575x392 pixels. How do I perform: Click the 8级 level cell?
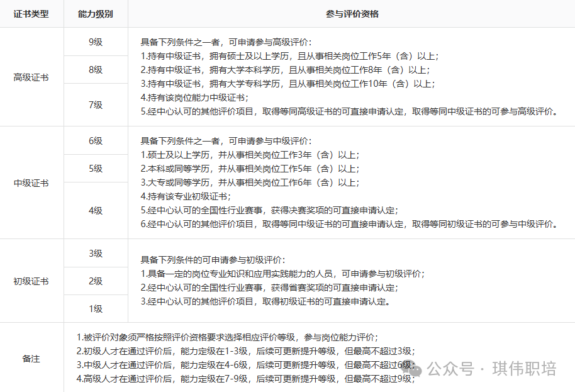click(x=96, y=70)
